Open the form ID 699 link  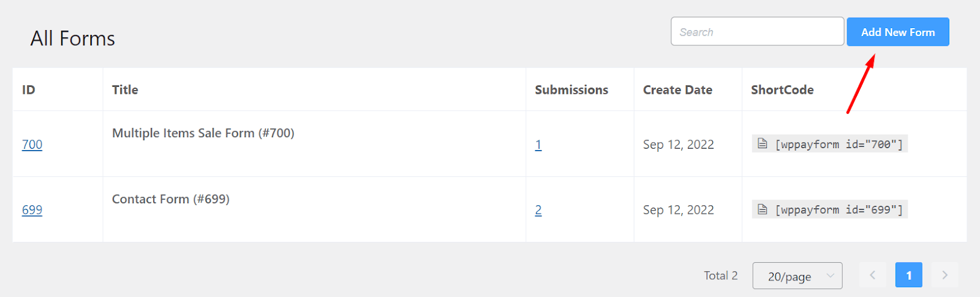coord(32,210)
